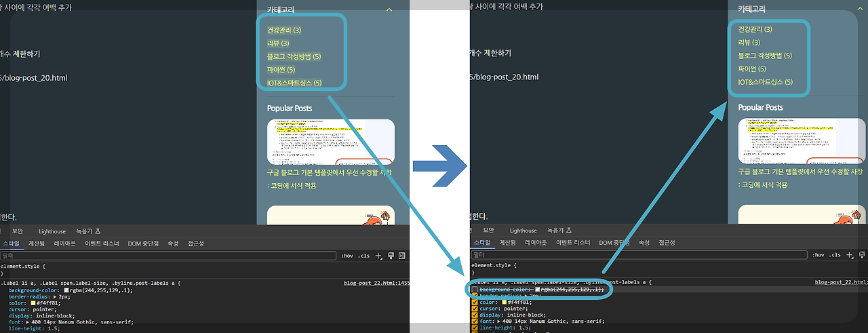Open IOT&스마트싱스 (5) category in left screenshot
Screen dimensions: 868x333
(x=294, y=83)
